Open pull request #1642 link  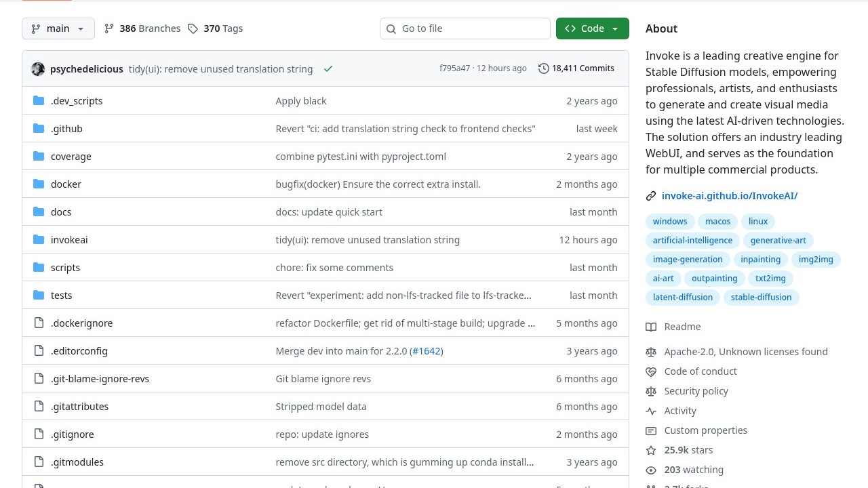point(426,351)
